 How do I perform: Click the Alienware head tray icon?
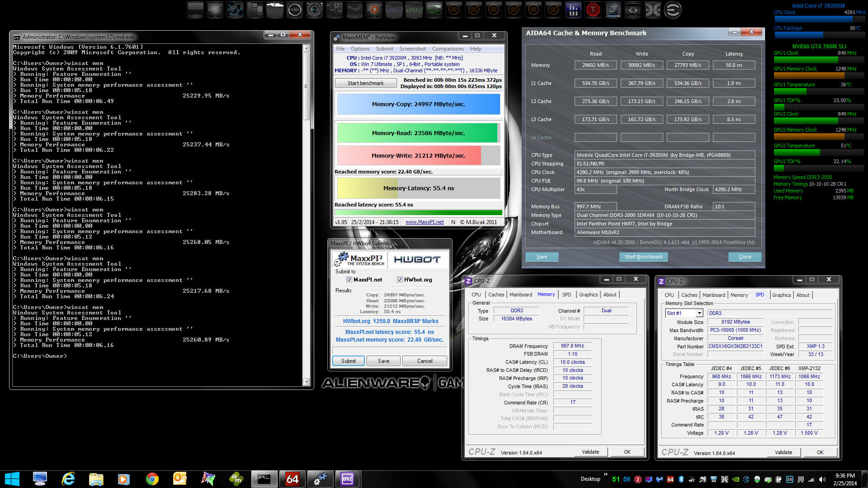[757, 479]
